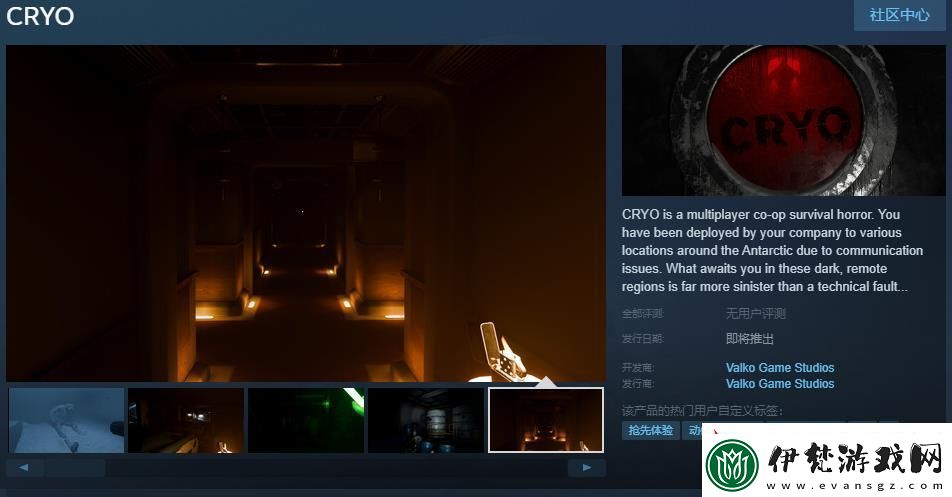Click the partially hidden second tag
The height and width of the screenshot is (497, 952).
tap(693, 430)
